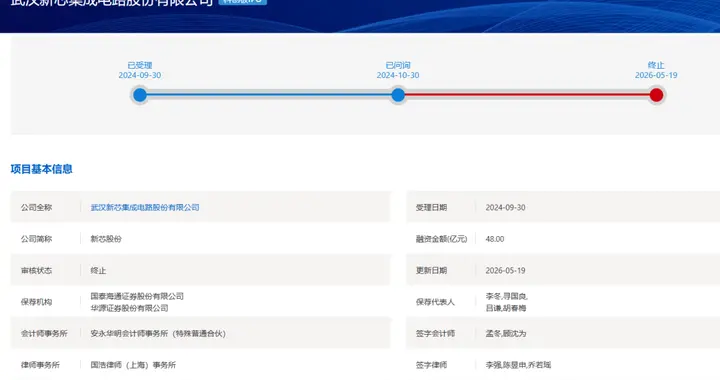Select the 吕谦,胡春梅 representative names
Viewport: 720px width, 380px height.
coord(506,308)
